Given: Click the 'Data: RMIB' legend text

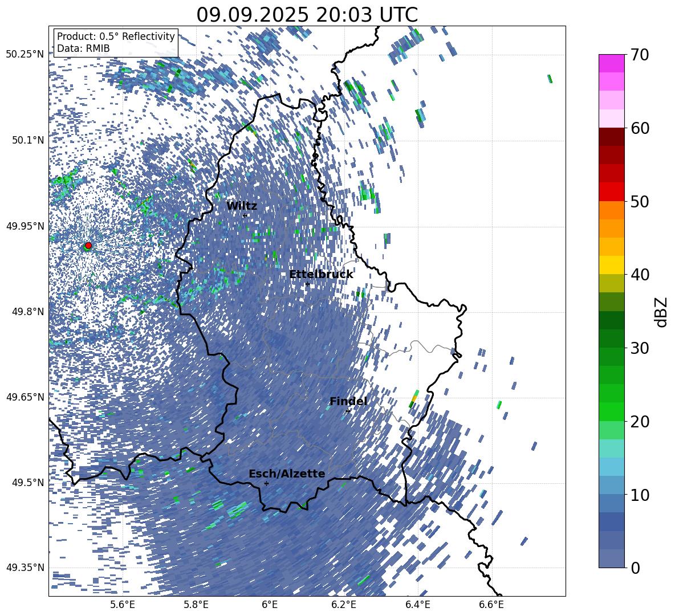Looking at the screenshot, I should click(83, 48).
